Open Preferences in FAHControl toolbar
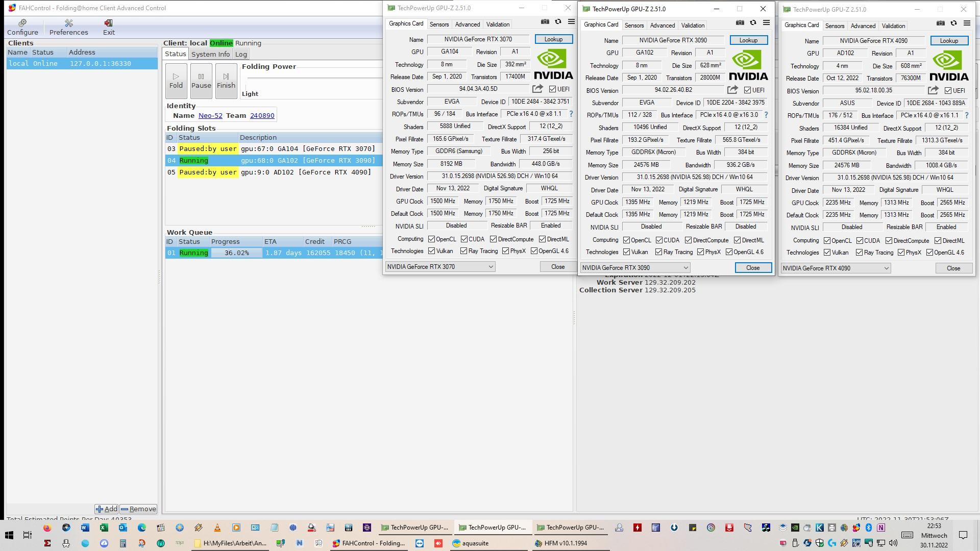Viewport: 980px width, 551px height. click(68, 28)
